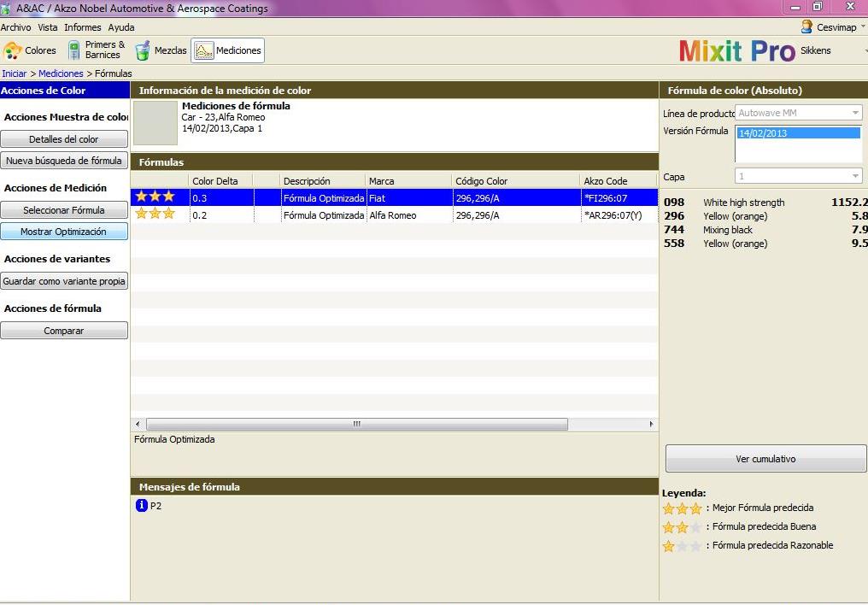The height and width of the screenshot is (605, 868).
Task: Click toner 296 Yellow (orange) row
Action: coord(765,216)
